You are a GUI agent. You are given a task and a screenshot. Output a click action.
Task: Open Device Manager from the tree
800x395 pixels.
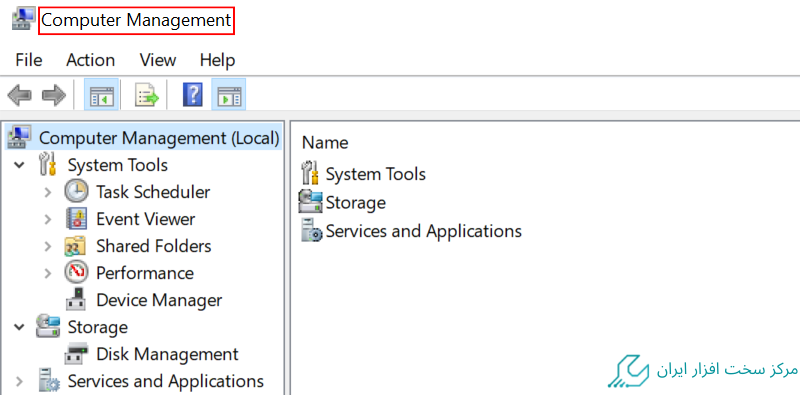(x=159, y=300)
